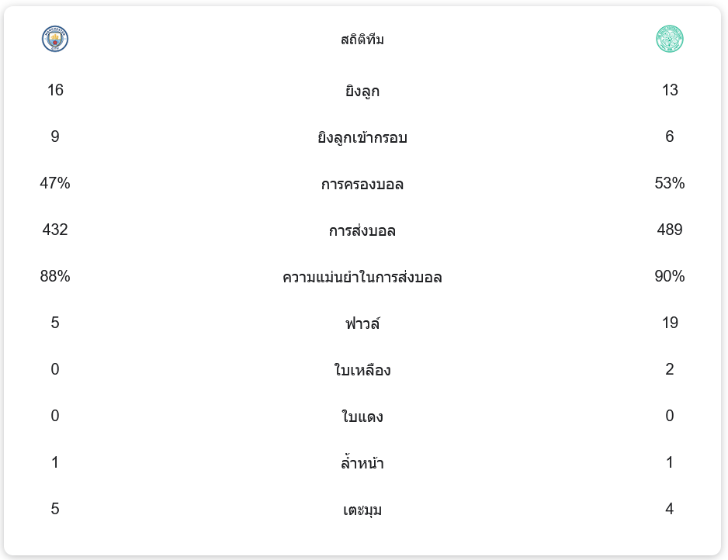
Task: Select Manchester City's 16 shots value
Action: 55,90
